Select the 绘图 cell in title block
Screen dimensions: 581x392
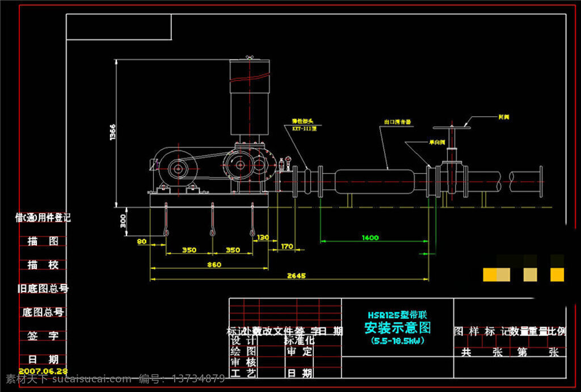pos(243,351)
